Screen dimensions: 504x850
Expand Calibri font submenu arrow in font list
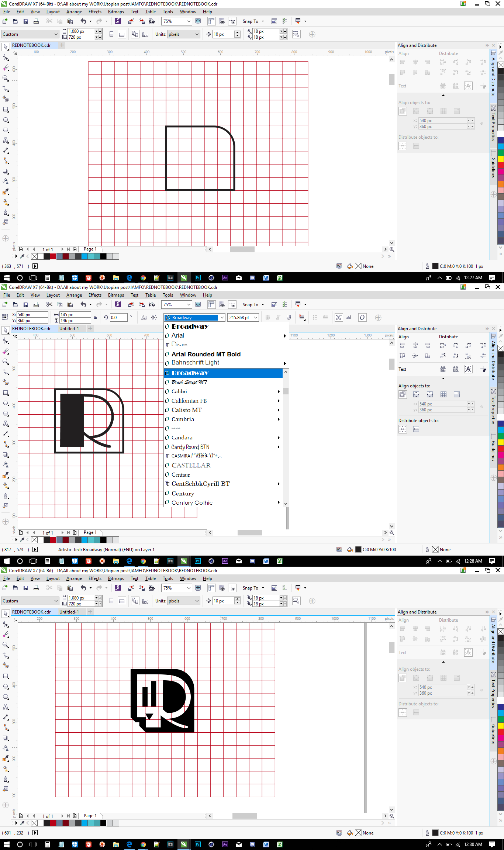point(279,391)
